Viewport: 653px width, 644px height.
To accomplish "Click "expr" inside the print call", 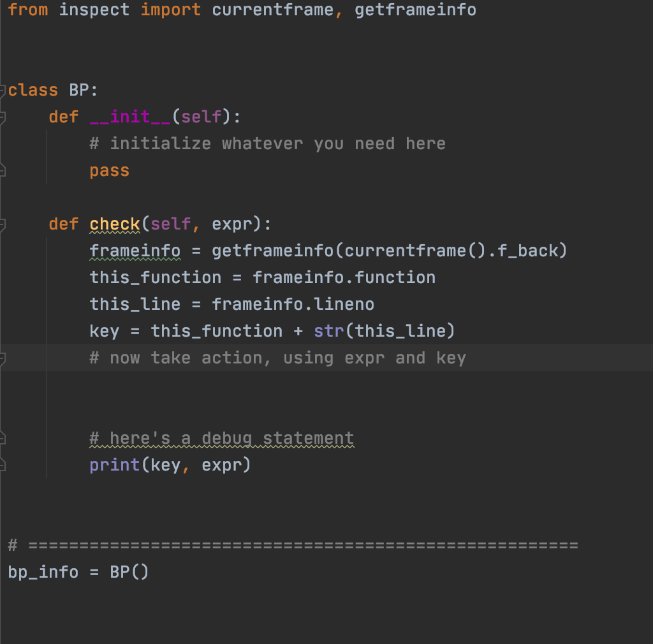I will tap(222, 465).
